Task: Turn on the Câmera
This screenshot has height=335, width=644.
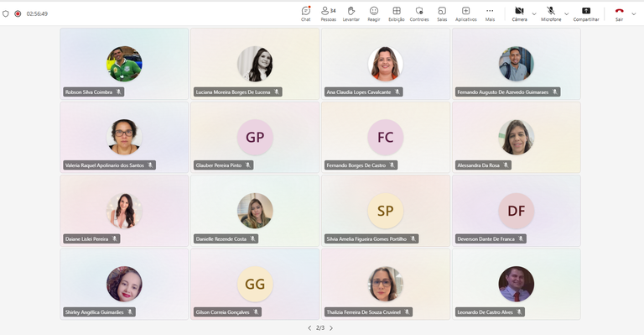Action: pos(519,13)
